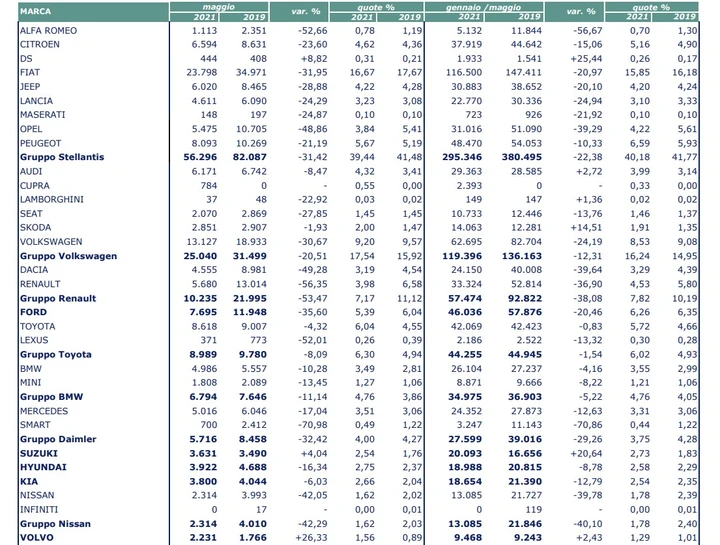Click the Gruppo Nissan total label
Image resolution: width=720 pixels, height=545 pixels.
click(55, 524)
